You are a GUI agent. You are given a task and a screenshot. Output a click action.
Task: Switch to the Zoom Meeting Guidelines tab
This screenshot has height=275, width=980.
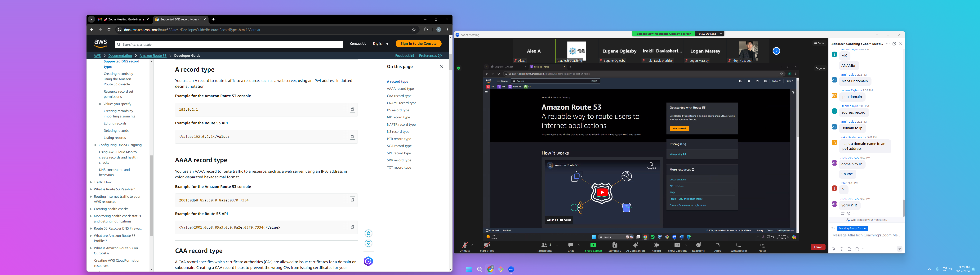pos(123,19)
